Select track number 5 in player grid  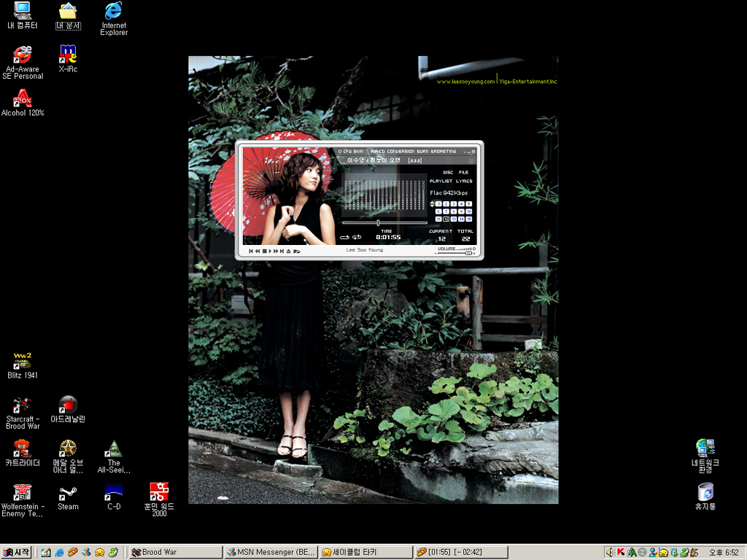(468, 204)
